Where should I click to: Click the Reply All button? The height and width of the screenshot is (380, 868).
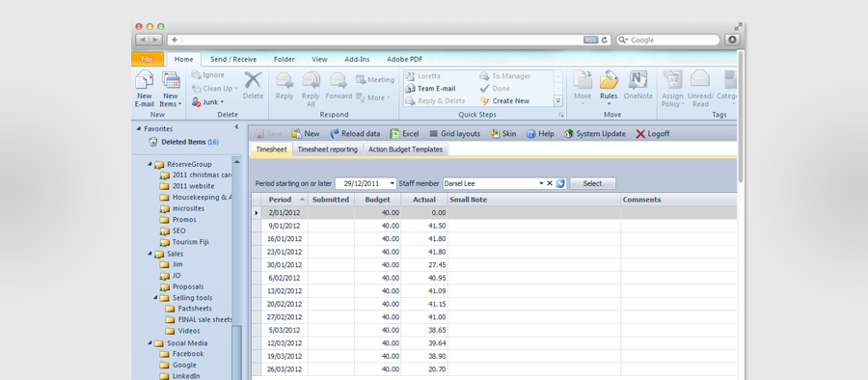(311, 89)
